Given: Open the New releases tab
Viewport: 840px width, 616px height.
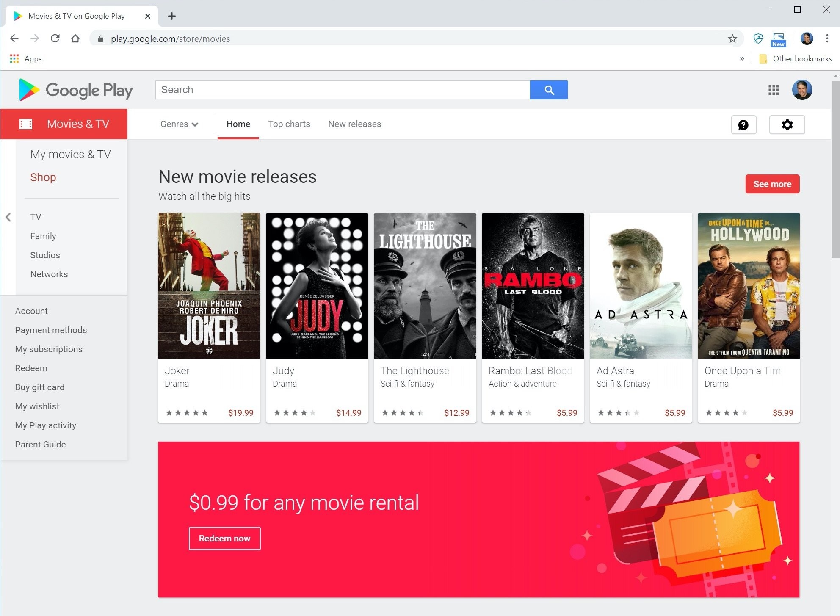Looking at the screenshot, I should 354,124.
